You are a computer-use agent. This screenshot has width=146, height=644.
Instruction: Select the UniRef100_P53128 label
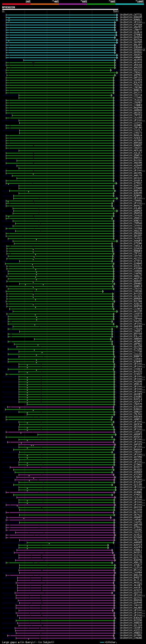click(x=131, y=85)
